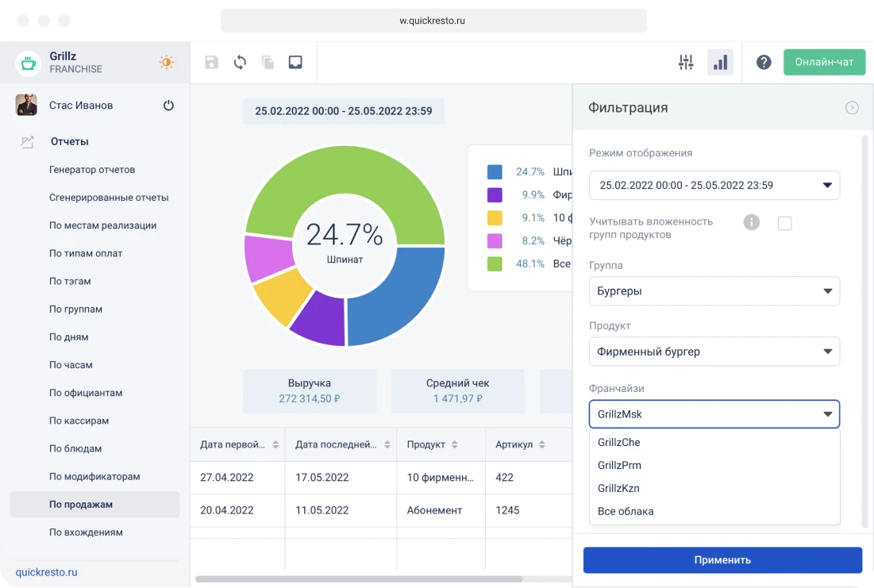Screen dimensions: 874x588
Task: Enable product group nesting checkbox
Action: click(785, 223)
